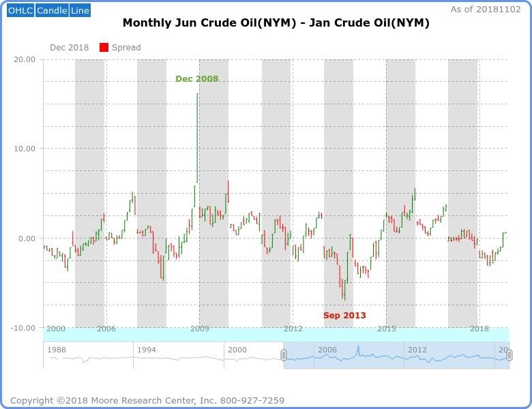532x409 pixels.
Task: Click the 2000 label in navigator
Action: pos(237,350)
